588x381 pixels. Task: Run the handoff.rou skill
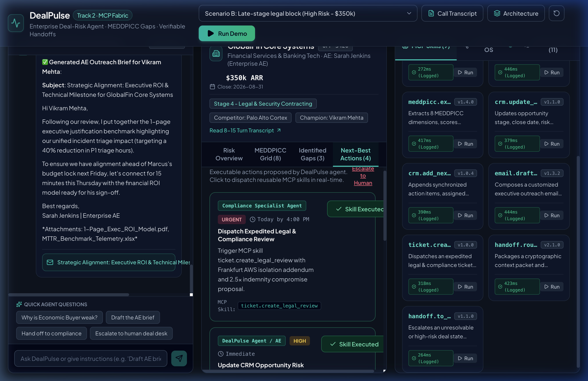pyautogui.click(x=552, y=287)
